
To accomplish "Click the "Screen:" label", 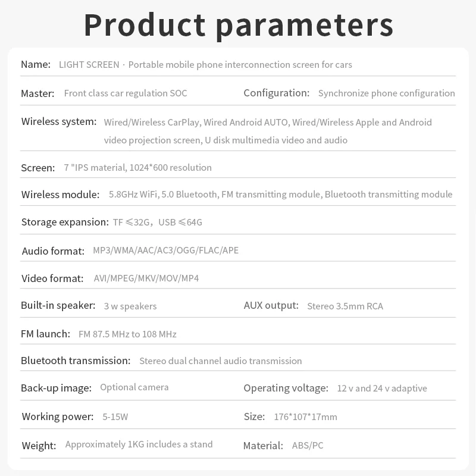I will tap(38, 168).
